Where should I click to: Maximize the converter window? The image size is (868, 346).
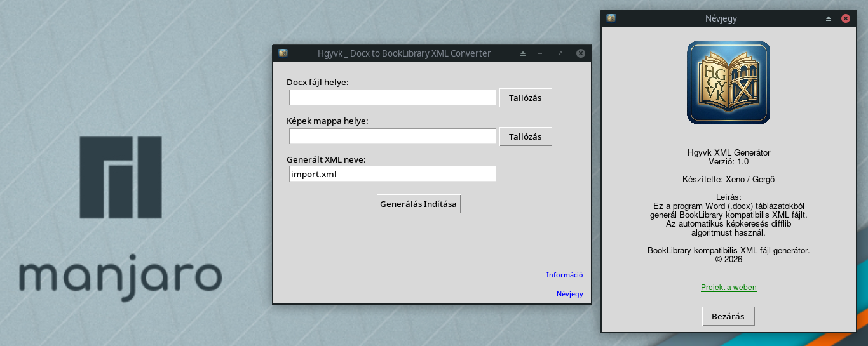point(560,53)
